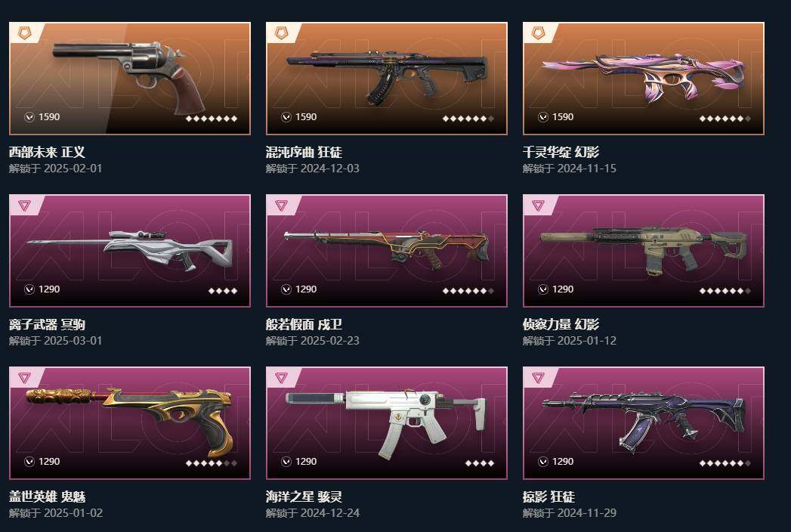Click the 掠影 狂徒 skin name text

(x=548, y=496)
